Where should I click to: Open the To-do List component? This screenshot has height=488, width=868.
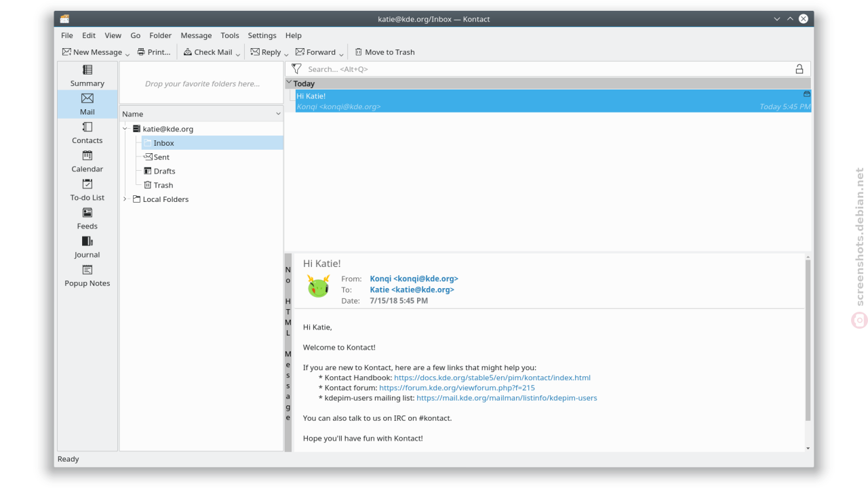coord(87,189)
